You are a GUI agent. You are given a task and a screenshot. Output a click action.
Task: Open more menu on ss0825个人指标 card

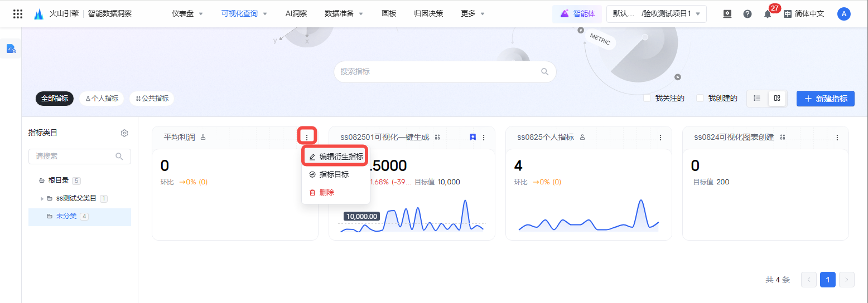[x=660, y=137]
